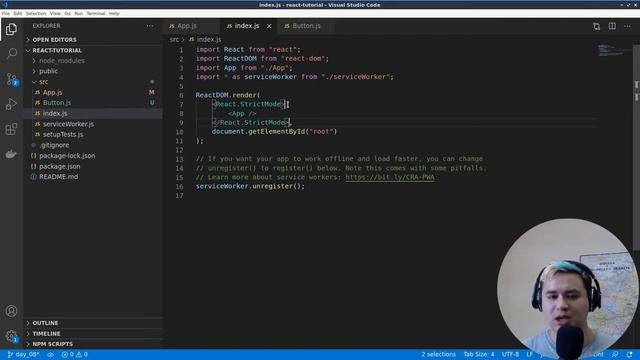Click the Open Changes icon in editor toolbar

(x=596, y=26)
